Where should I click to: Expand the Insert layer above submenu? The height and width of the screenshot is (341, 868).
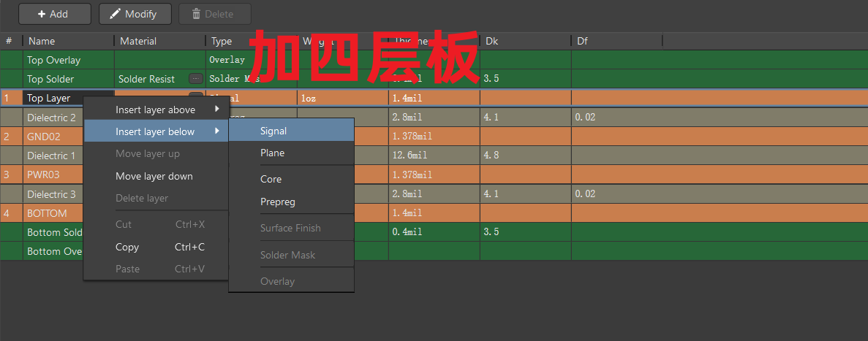pyautogui.click(x=155, y=110)
